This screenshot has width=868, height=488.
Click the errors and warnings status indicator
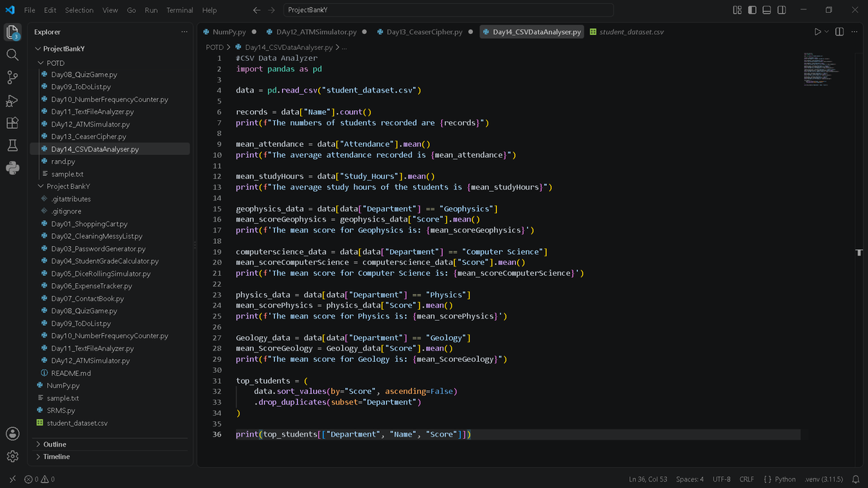point(39,479)
